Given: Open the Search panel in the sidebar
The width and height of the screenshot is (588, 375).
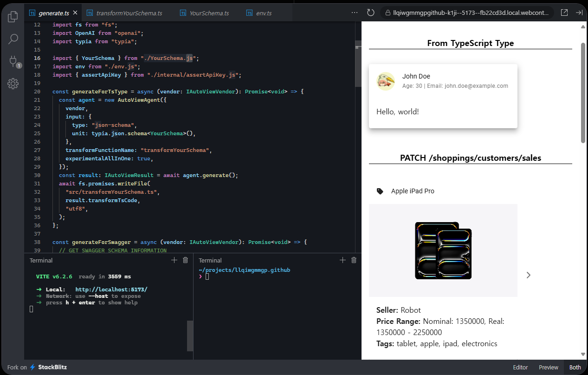Looking at the screenshot, I should [13, 39].
